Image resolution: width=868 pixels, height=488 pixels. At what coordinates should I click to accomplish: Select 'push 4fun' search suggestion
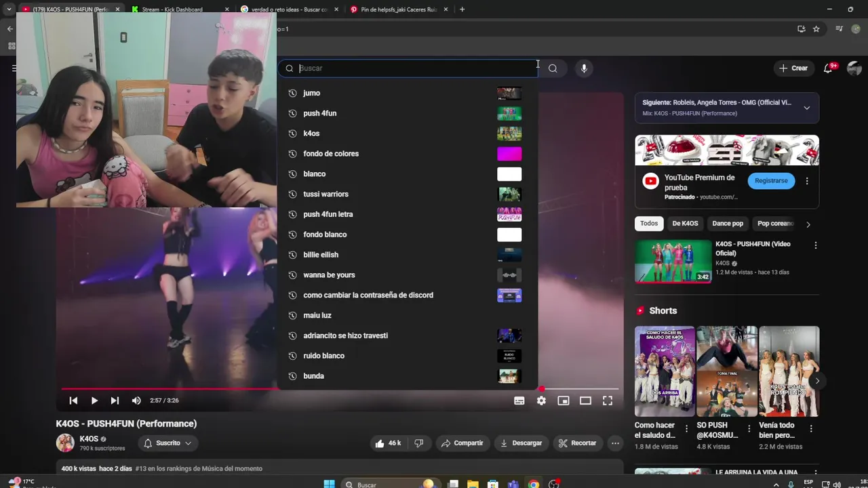click(407, 113)
